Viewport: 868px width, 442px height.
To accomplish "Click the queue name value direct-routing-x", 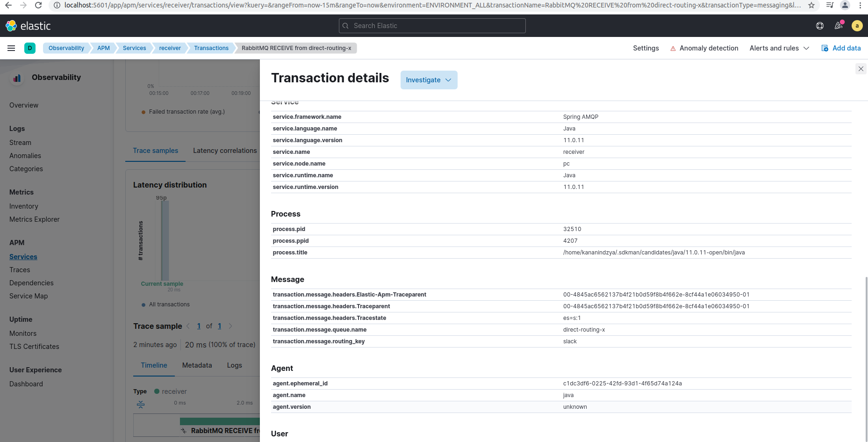I will 584,330.
